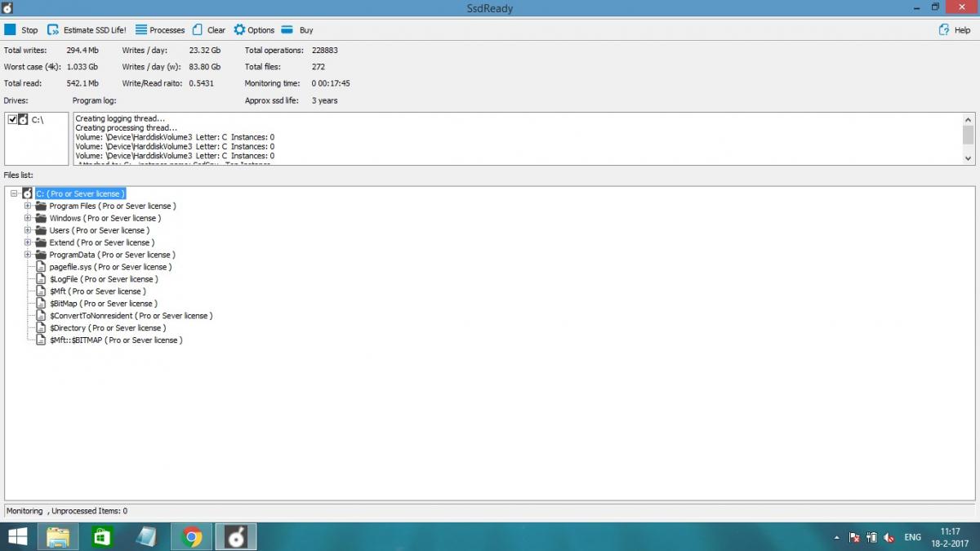
Task: Open the Windows Store taskbar icon
Action: coord(102,536)
